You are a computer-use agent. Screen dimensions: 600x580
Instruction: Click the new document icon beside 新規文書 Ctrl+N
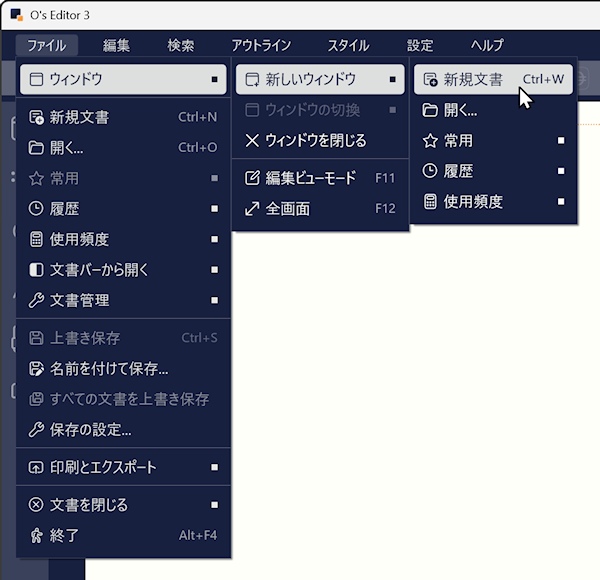pyautogui.click(x=37, y=117)
